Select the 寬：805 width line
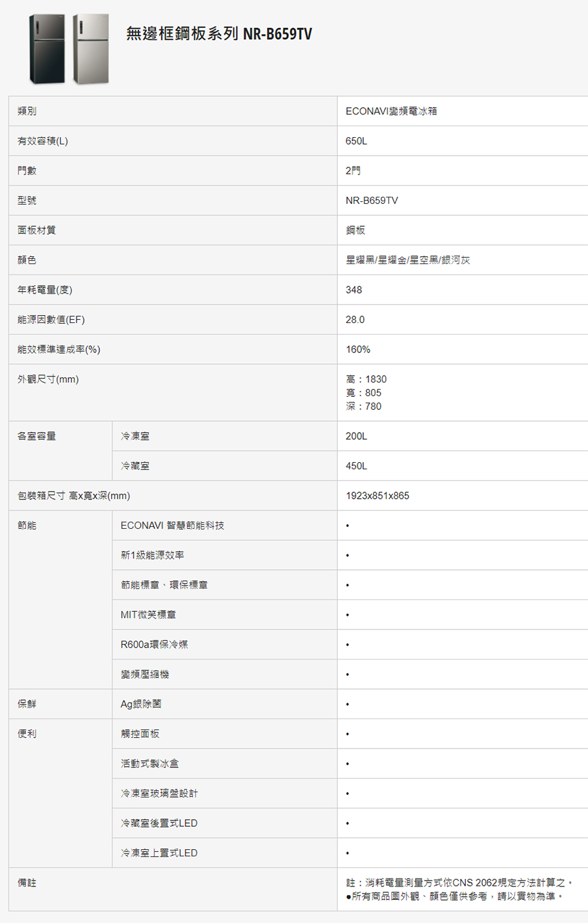Image resolution: width=588 pixels, height=923 pixels. click(363, 393)
